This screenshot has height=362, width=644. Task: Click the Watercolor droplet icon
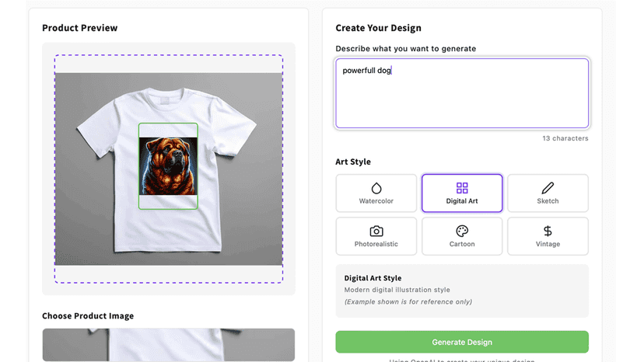coord(376,188)
